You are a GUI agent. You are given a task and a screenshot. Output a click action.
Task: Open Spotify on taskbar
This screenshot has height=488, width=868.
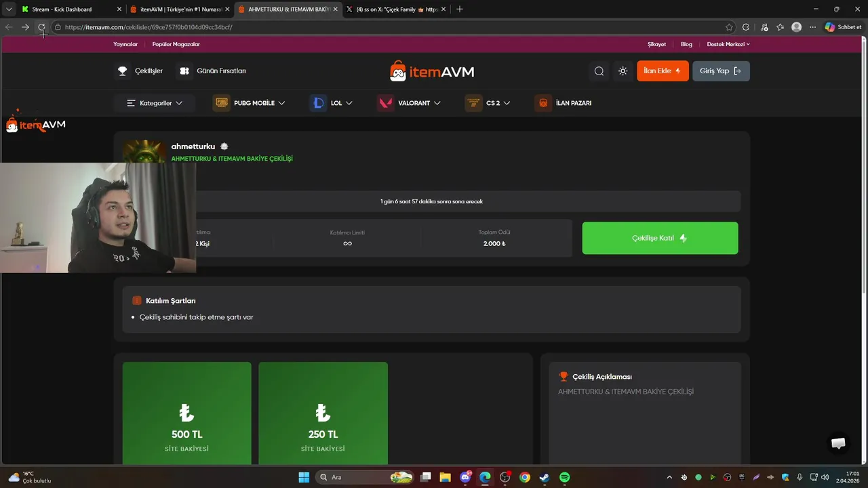pos(564,477)
